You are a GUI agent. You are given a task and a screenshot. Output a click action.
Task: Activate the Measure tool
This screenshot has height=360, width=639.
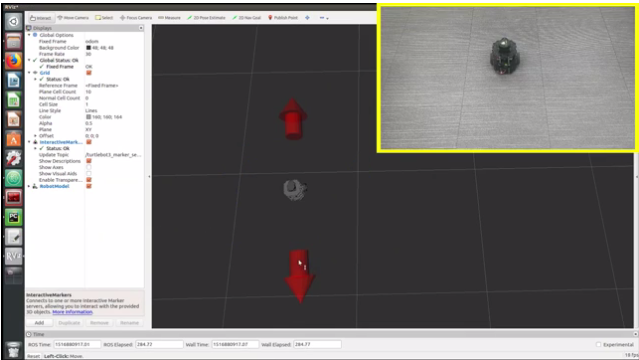point(170,18)
